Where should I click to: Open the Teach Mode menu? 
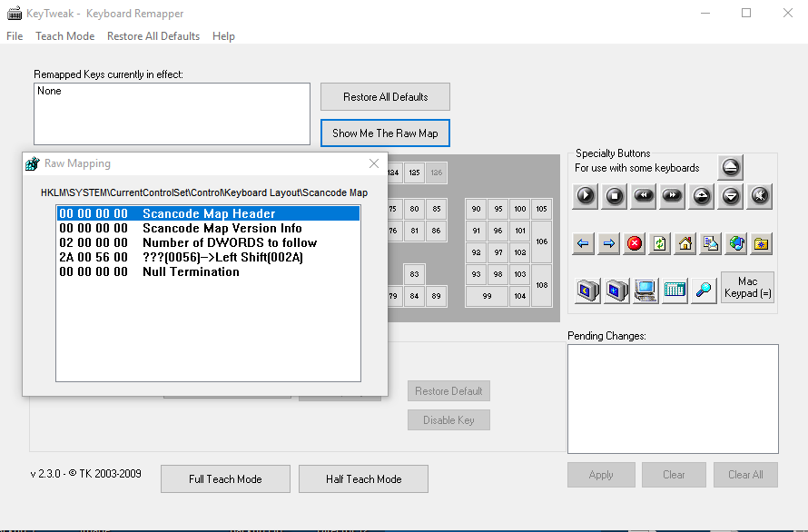click(65, 36)
